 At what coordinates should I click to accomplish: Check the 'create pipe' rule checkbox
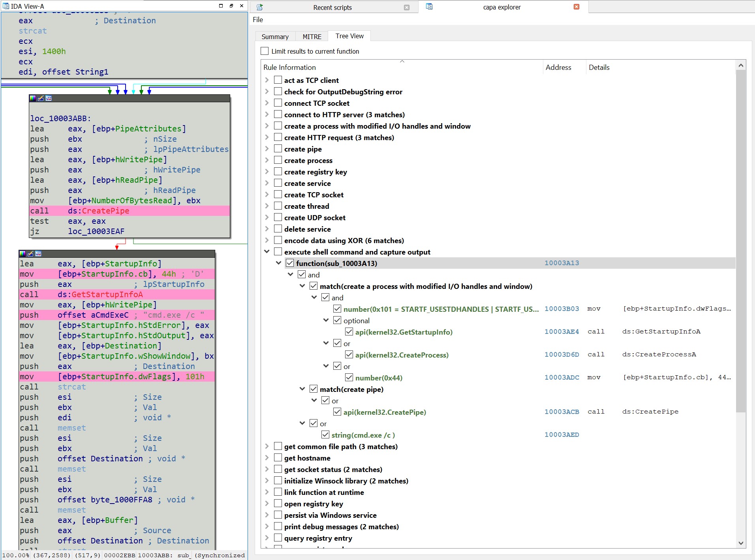(278, 149)
